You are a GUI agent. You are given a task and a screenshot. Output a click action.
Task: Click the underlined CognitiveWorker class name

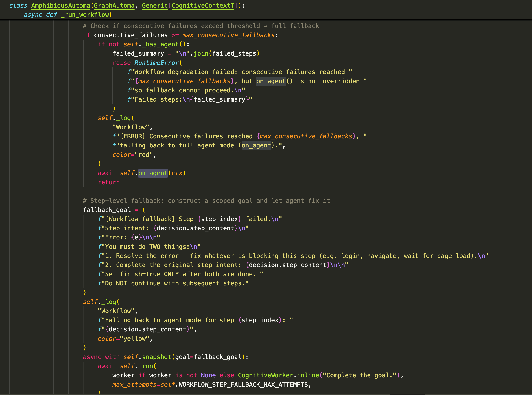tap(265, 375)
